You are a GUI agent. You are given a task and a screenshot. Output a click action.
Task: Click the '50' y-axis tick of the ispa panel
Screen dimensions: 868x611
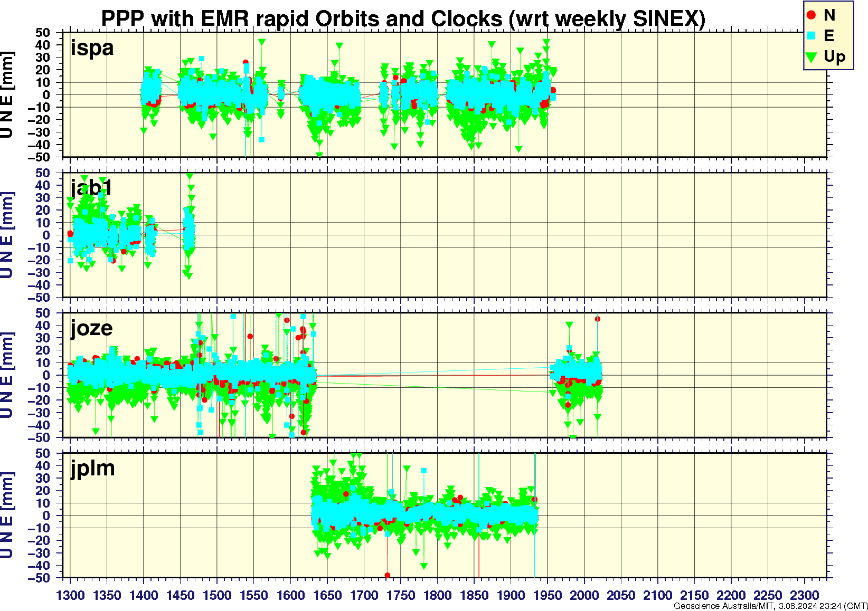(43, 33)
